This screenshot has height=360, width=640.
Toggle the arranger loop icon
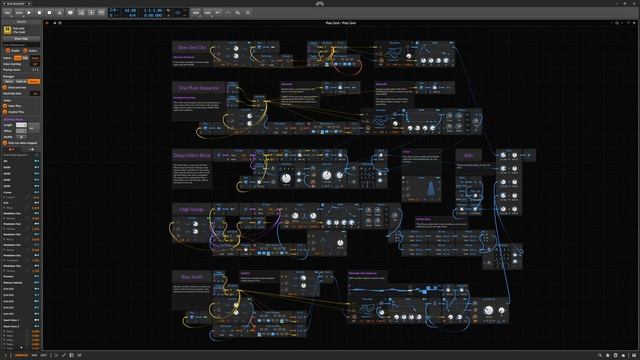pos(178,13)
